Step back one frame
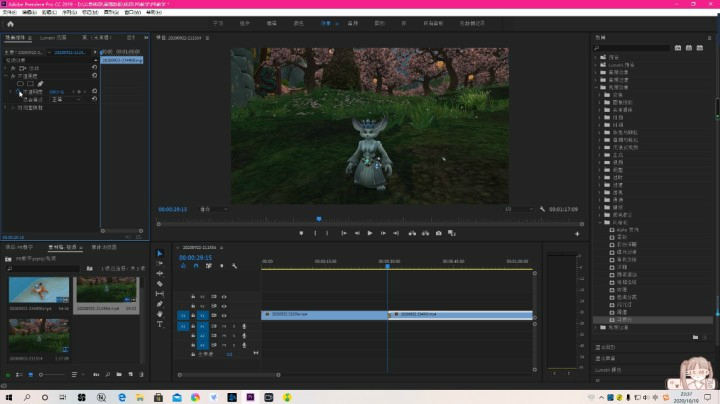The width and height of the screenshot is (720, 404). (357, 233)
